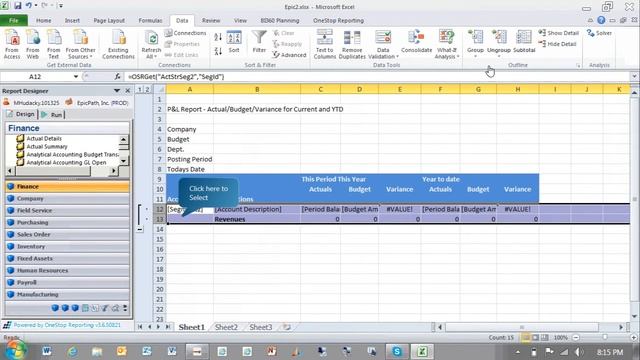
Task: Open Word from the taskbar
Action: (x=47, y=351)
